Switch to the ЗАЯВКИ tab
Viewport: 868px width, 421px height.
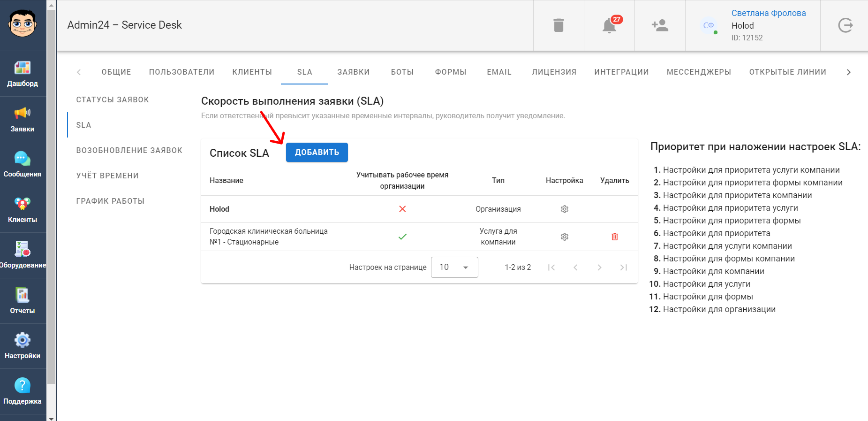click(354, 72)
